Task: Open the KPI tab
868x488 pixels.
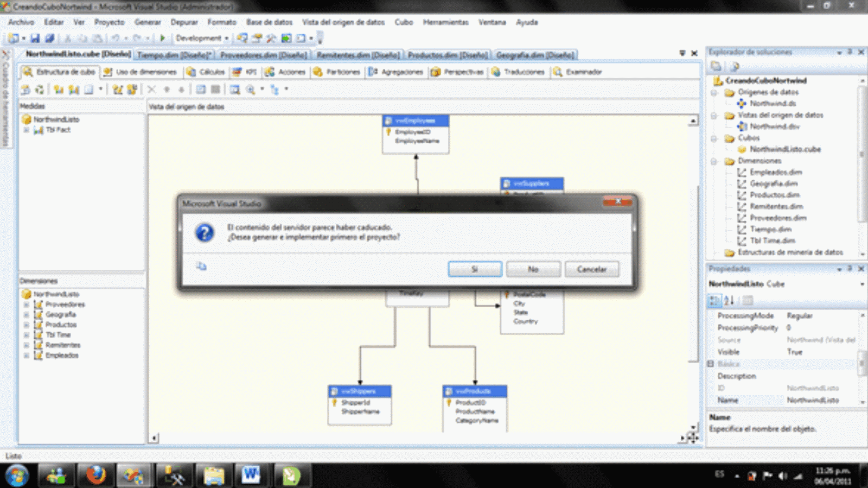Action: point(245,72)
